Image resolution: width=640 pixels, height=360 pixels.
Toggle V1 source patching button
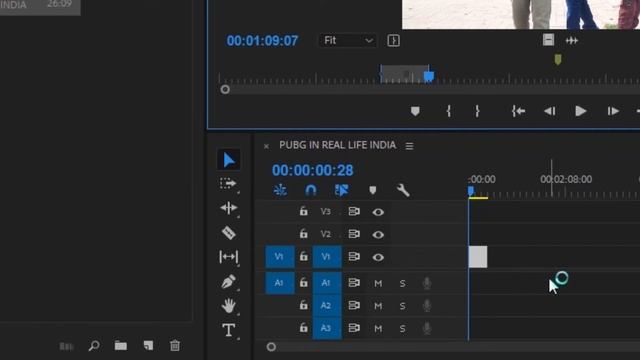click(280, 257)
